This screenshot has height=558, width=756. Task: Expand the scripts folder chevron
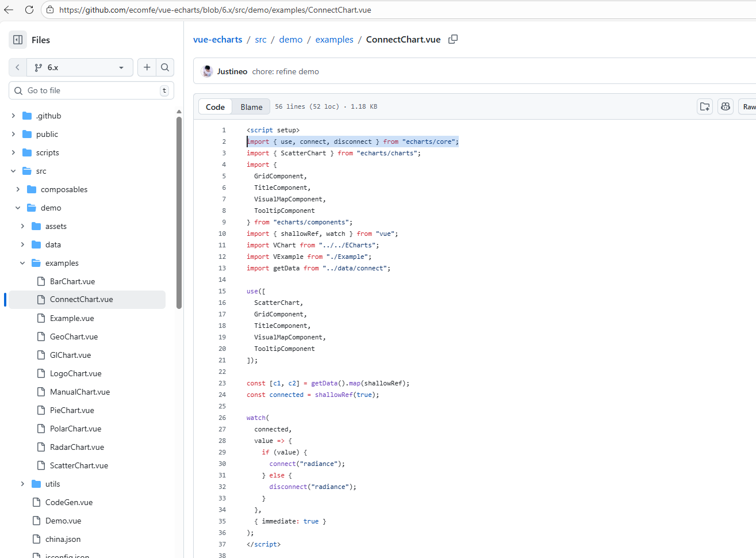(13, 152)
